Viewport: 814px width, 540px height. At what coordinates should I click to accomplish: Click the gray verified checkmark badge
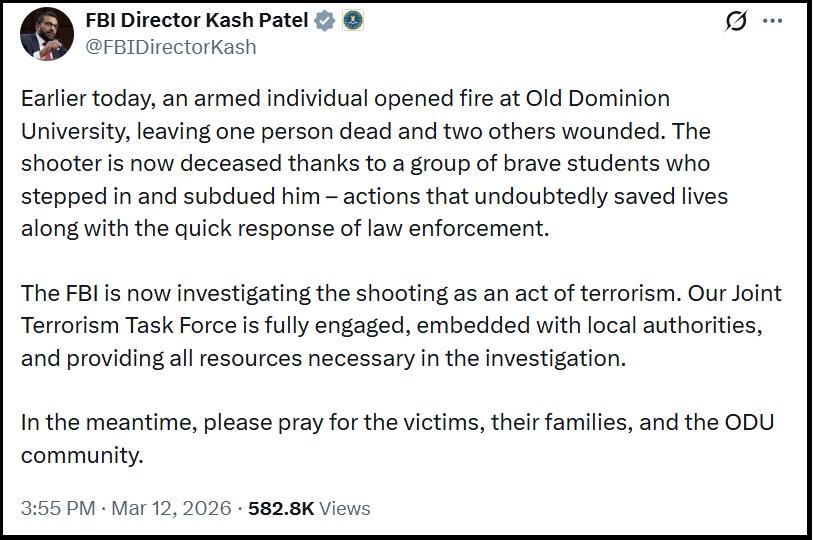coord(324,21)
